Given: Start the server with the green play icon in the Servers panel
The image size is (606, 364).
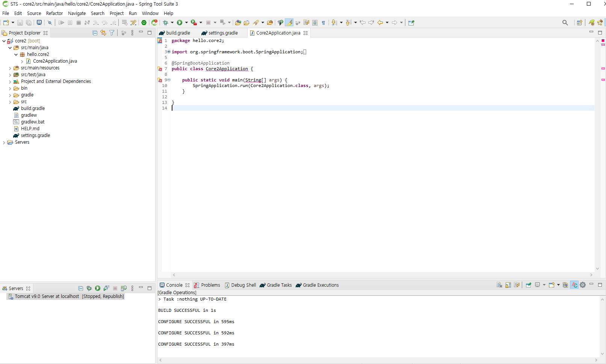Looking at the screenshot, I should click(x=98, y=288).
